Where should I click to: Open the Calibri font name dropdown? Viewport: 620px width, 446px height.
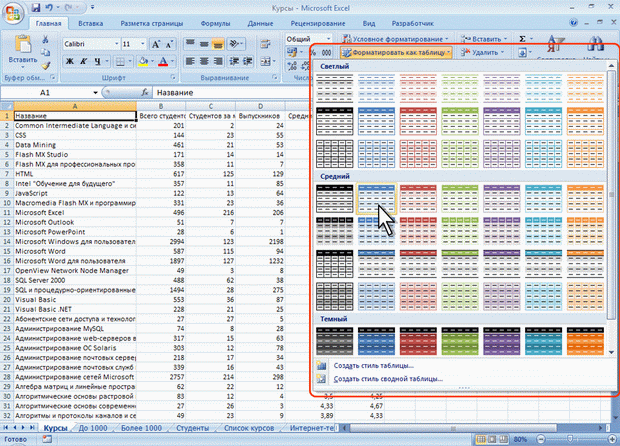coord(117,44)
